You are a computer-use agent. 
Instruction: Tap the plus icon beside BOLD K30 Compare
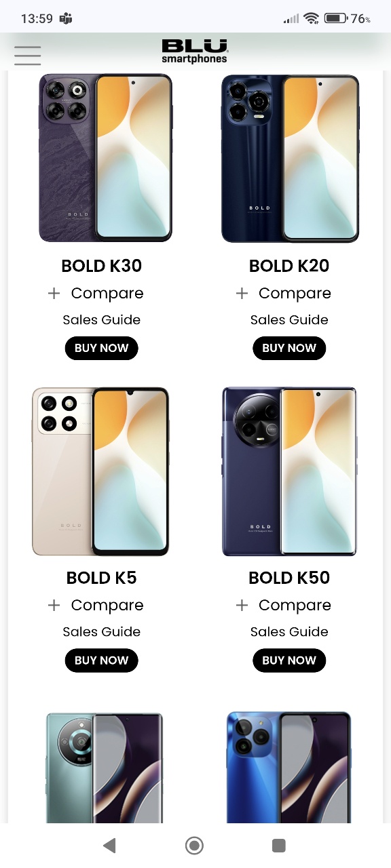pyautogui.click(x=54, y=293)
